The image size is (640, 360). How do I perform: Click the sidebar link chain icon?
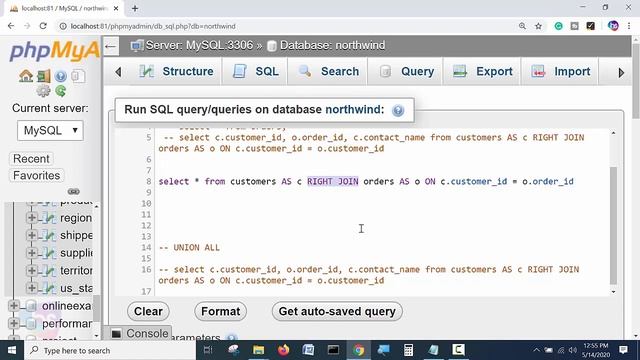pyautogui.click(x=73, y=191)
